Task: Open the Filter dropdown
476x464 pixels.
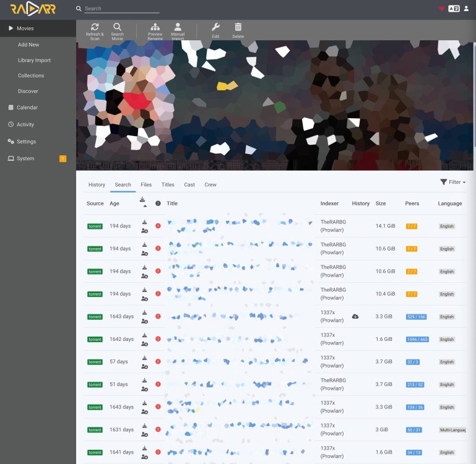Action: pyautogui.click(x=452, y=182)
